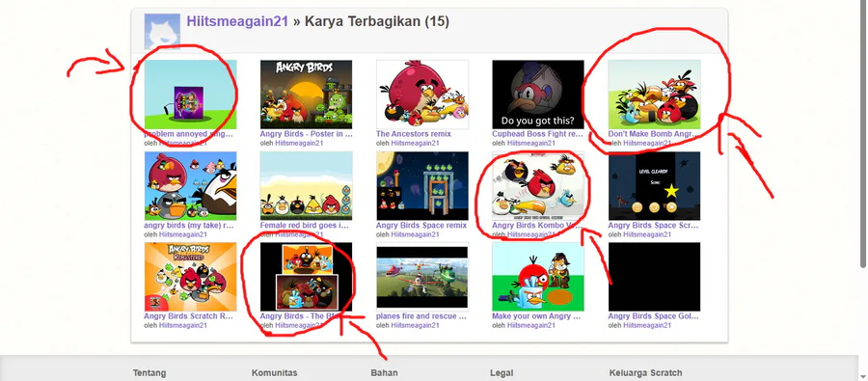Image resolution: width=868 pixels, height=381 pixels.
Task: Open the Cuphead Boss Fight project thumbnail
Action: 538,95
